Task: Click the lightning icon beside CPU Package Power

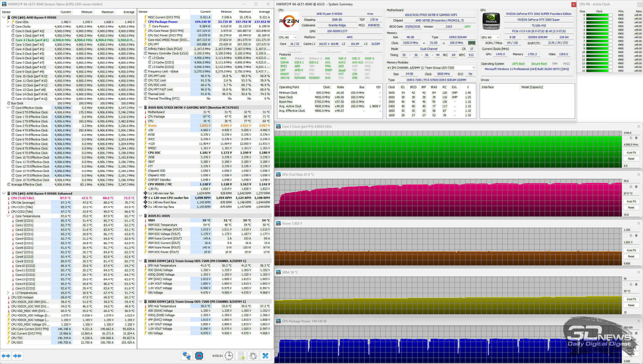Action: click(x=145, y=22)
